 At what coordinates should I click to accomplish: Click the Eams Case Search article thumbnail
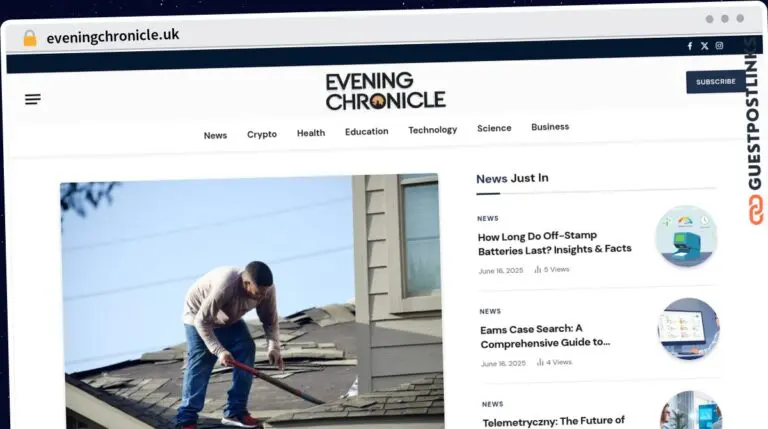click(x=689, y=329)
